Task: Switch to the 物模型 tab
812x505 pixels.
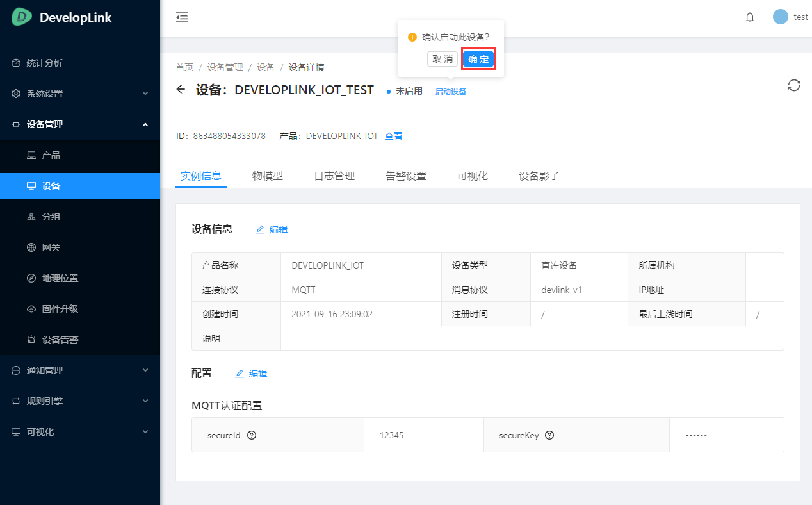Action: point(268,176)
